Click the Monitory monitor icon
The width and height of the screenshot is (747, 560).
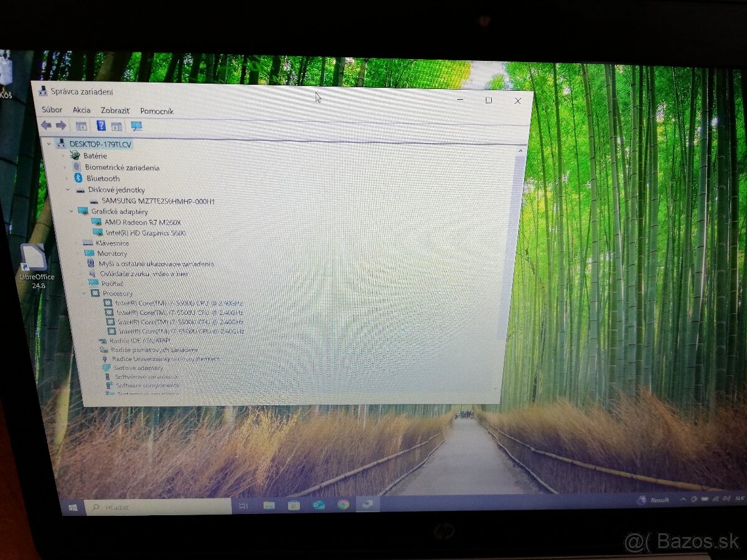pos(89,253)
